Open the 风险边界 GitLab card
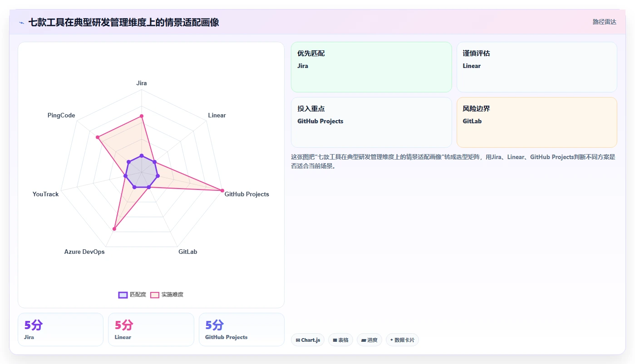Screen dimensions: 635x364 pyautogui.click(x=537, y=122)
